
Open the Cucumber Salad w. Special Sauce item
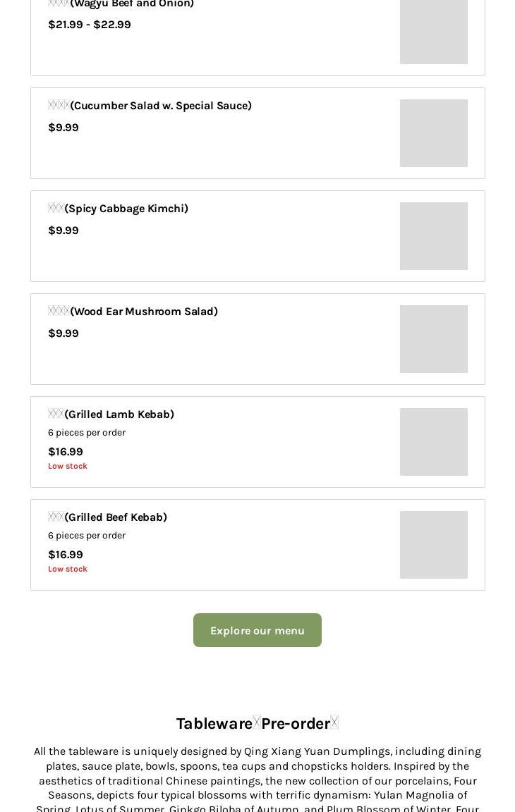click(x=160, y=106)
